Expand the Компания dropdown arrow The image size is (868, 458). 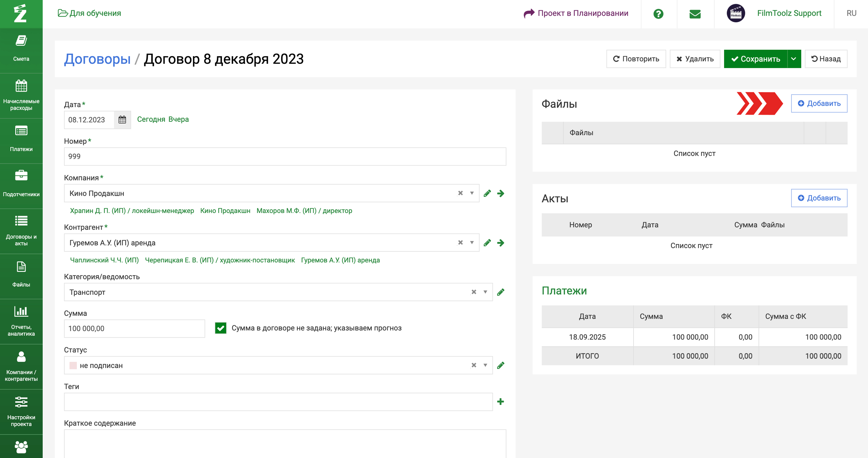tap(472, 193)
